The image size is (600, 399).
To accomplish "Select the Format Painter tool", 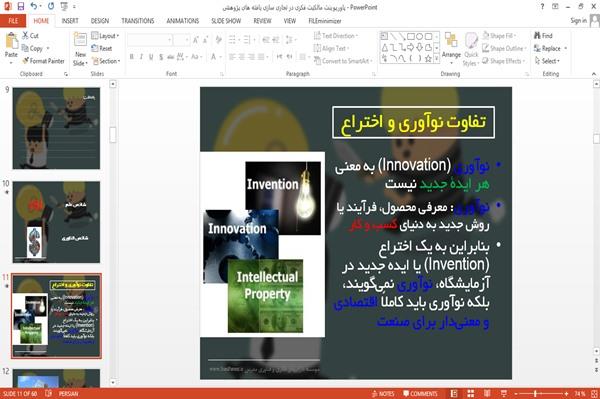I will [x=43, y=61].
